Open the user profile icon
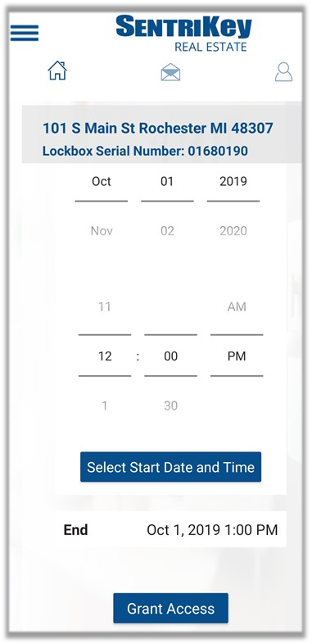 [x=283, y=72]
